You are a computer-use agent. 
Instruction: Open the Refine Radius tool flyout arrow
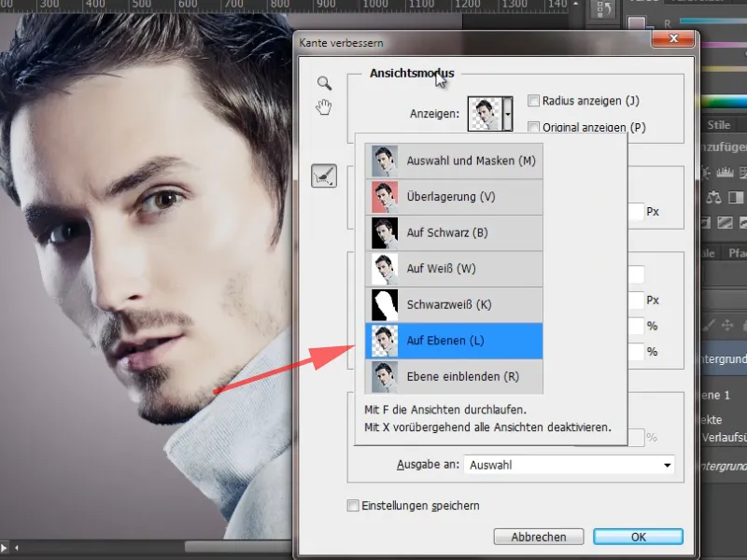click(x=333, y=186)
